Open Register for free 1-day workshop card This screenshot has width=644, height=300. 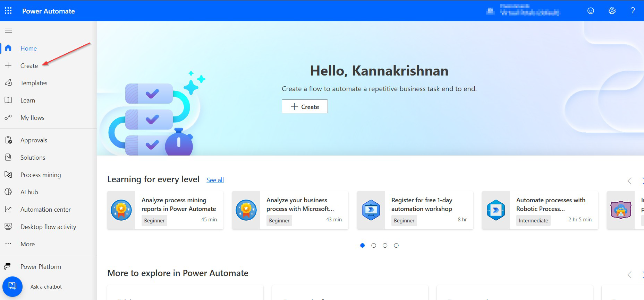click(415, 210)
